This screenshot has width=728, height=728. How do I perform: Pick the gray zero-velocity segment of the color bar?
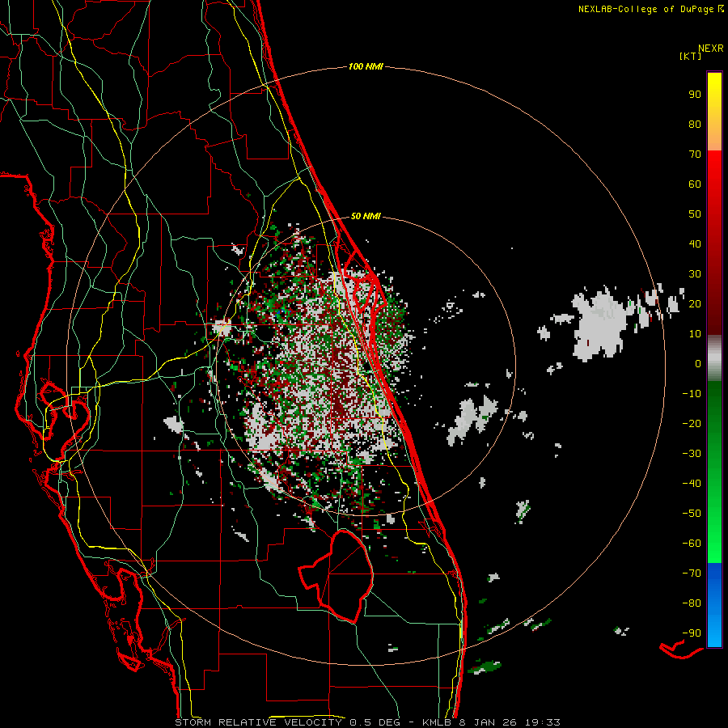tap(714, 358)
